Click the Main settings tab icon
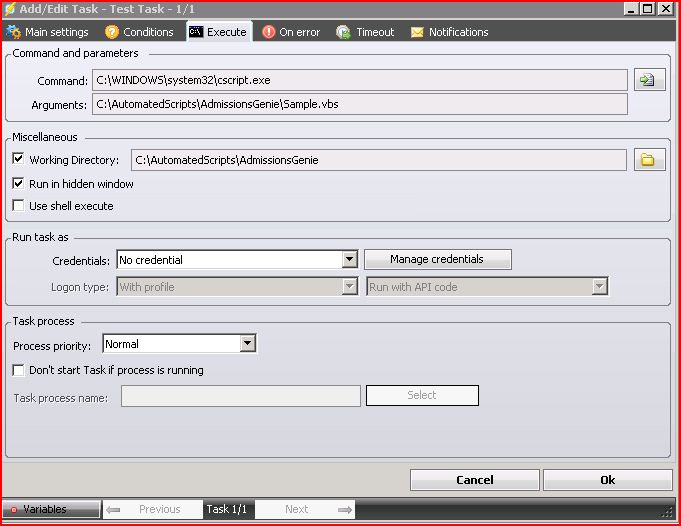The image size is (681, 526). coord(13,32)
